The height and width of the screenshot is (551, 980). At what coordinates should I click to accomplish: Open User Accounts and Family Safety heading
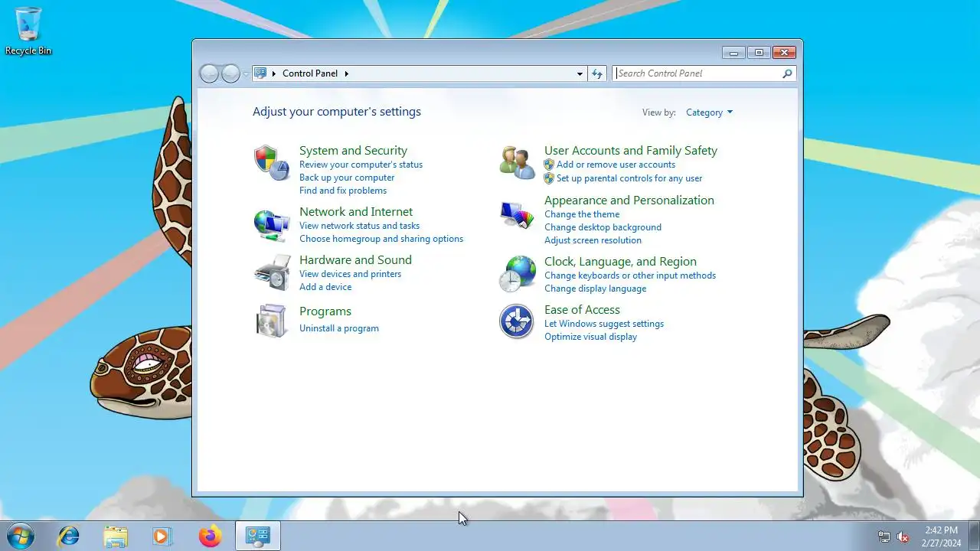pos(631,151)
